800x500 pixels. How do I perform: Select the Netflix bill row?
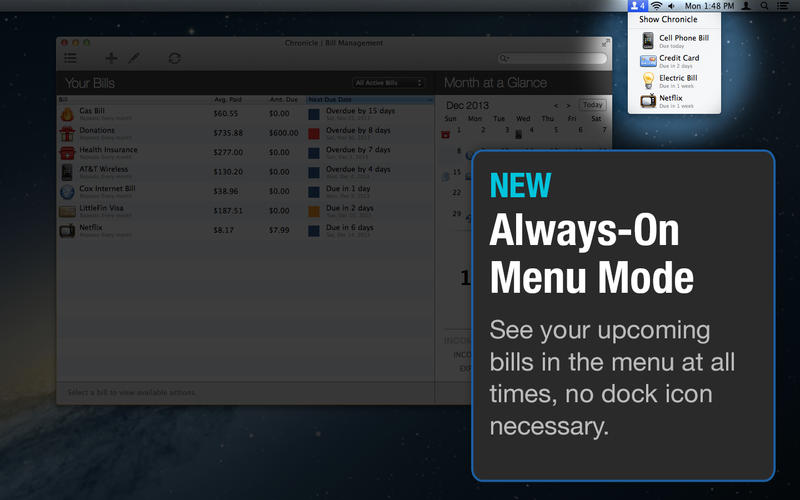click(x=245, y=231)
